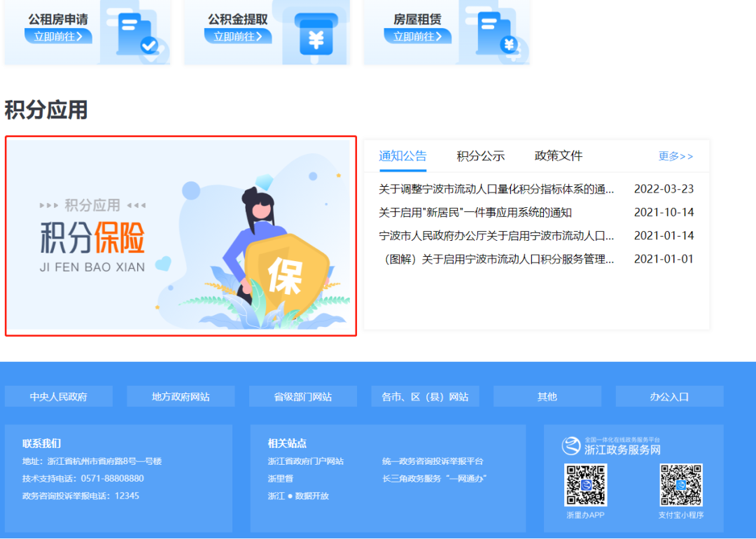Screen dimensions: 756x539
Task: Click the 浙江政务服务网 logo
Action: (611, 446)
